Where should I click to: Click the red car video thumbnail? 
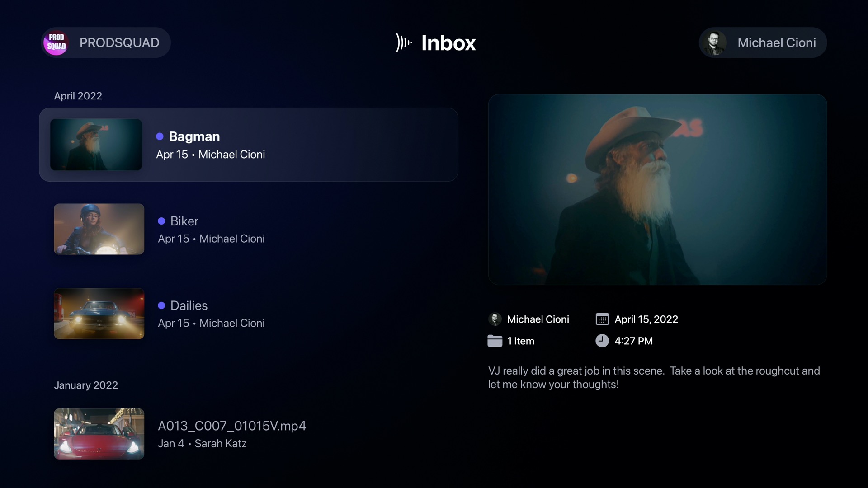pos(99,434)
